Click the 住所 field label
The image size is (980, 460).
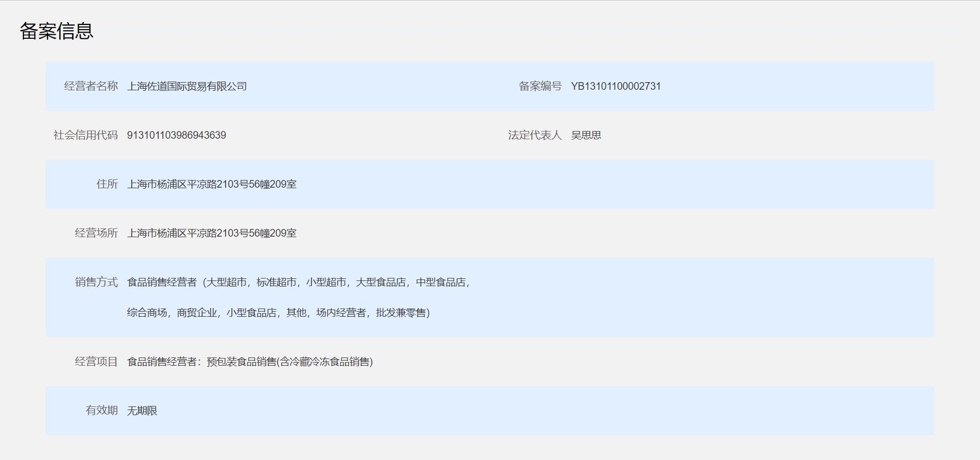(x=107, y=184)
